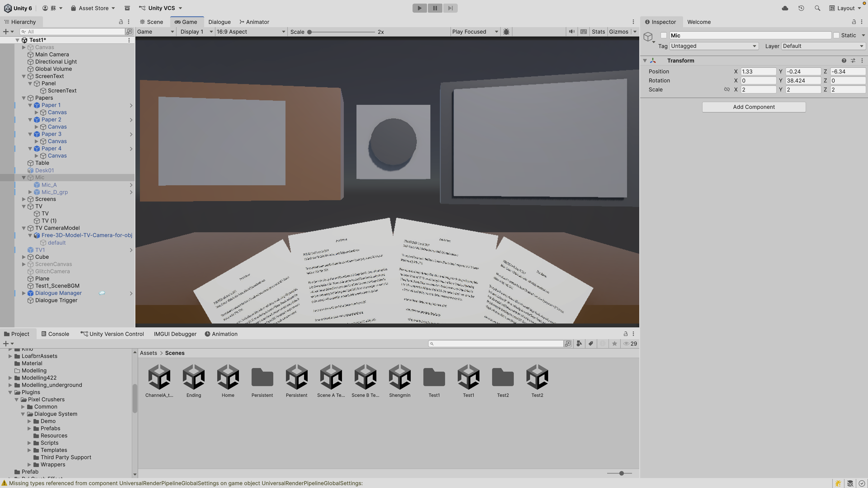Click the Pause button
This screenshot has height=488, width=868.
pos(435,8)
